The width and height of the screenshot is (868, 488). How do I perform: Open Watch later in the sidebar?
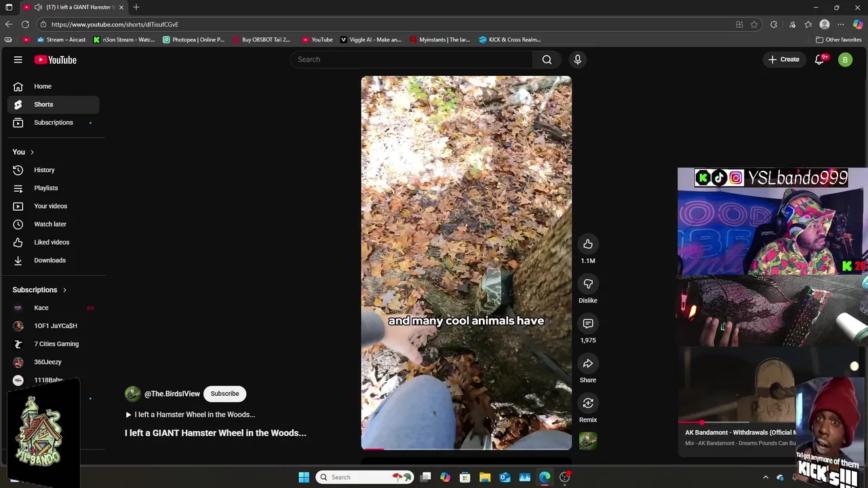point(53,224)
